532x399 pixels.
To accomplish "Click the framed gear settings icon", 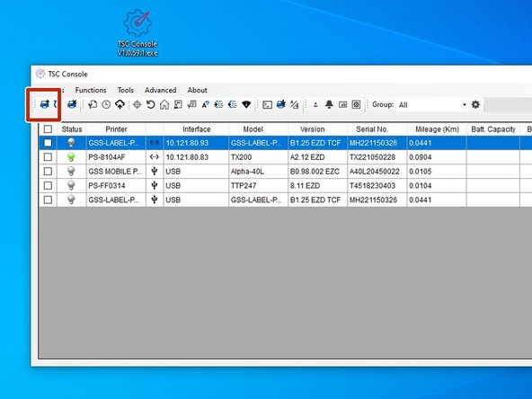I will (356, 104).
